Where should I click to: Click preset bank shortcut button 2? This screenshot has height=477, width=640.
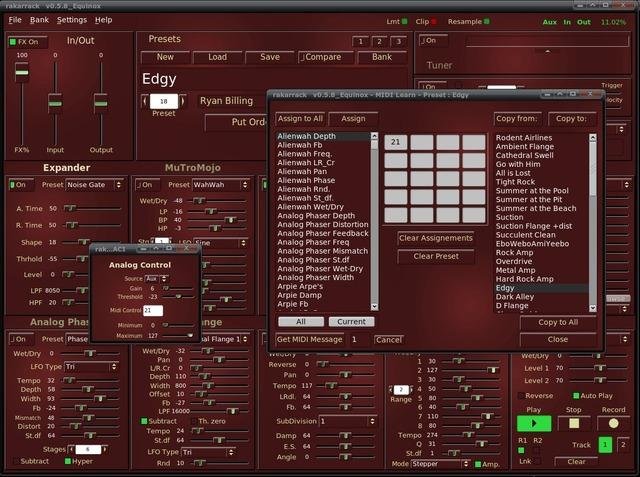pyautogui.click(x=380, y=41)
